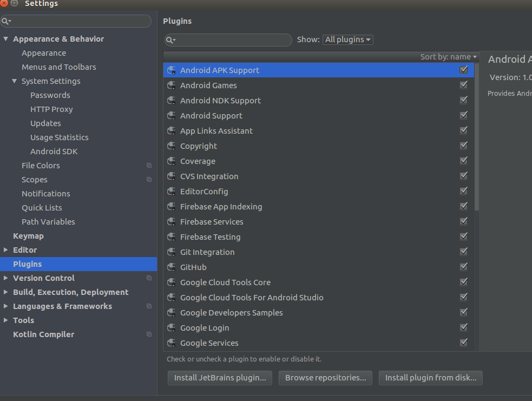Click the plugin icon beside Copyright
This screenshot has height=401, width=532.
click(172, 146)
